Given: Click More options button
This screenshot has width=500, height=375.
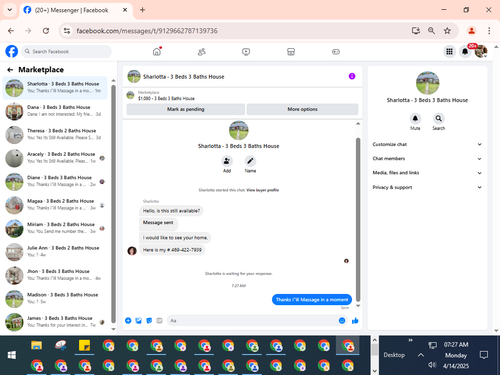Looking at the screenshot, I should tap(302, 109).
